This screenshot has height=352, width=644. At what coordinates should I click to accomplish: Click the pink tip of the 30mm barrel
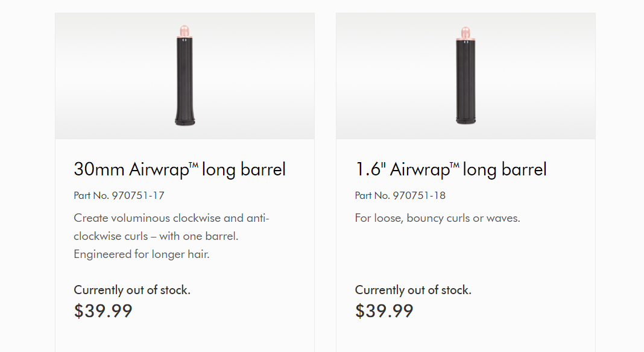click(x=185, y=31)
